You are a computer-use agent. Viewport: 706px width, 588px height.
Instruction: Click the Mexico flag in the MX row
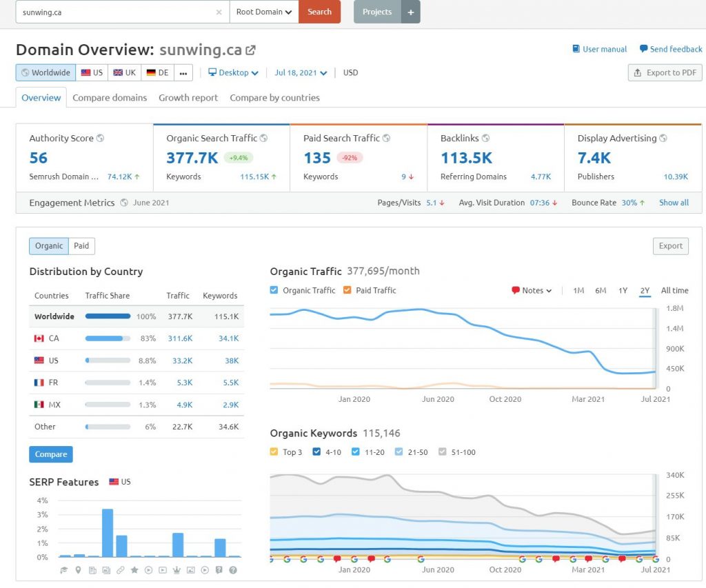pyautogui.click(x=39, y=405)
